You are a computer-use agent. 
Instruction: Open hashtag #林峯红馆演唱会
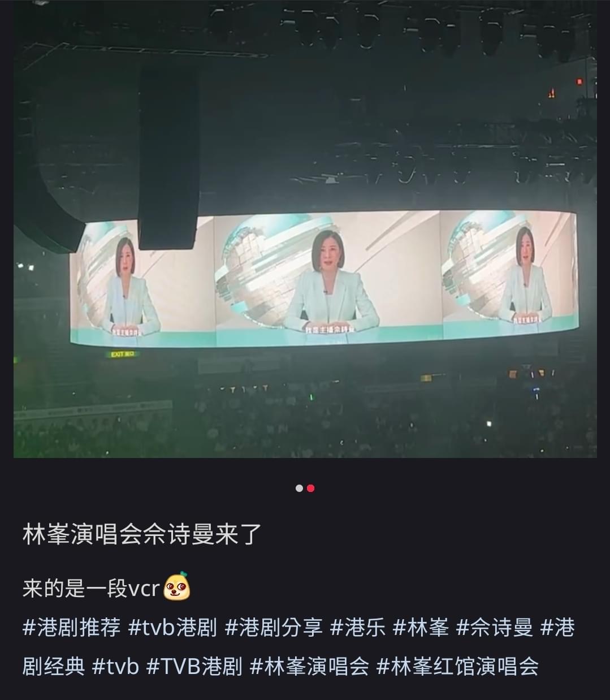[x=457, y=667]
